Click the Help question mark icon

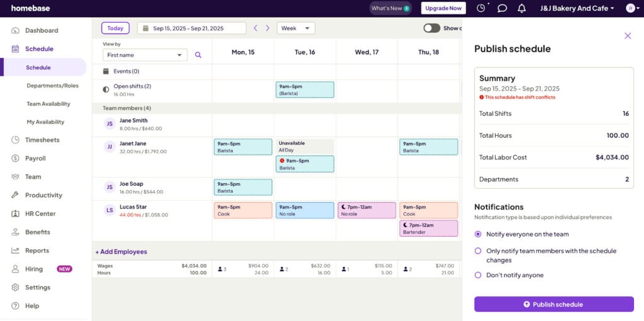coord(15,306)
